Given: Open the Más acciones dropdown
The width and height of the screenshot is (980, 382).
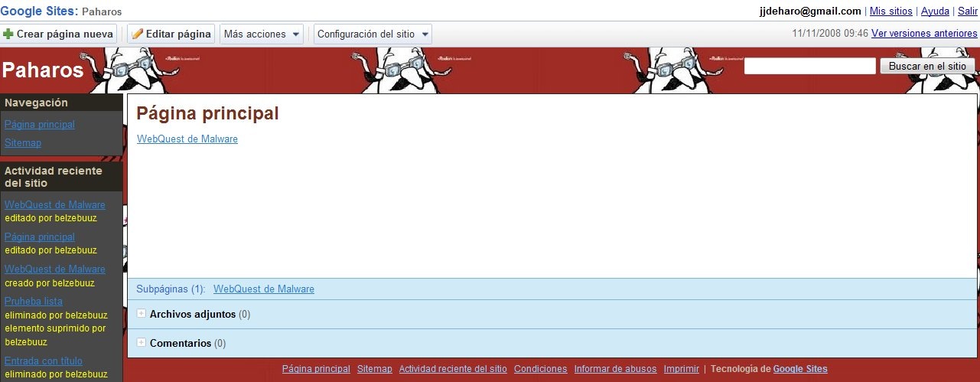Looking at the screenshot, I should [262, 34].
